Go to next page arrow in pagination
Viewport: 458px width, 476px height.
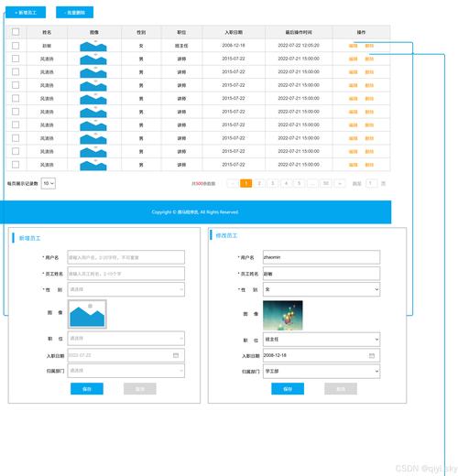click(x=340, y=183)
